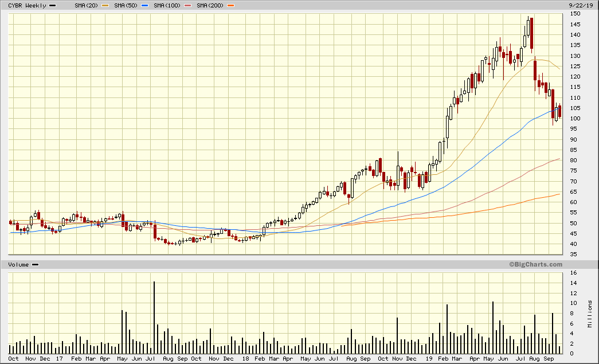Click the 18 year label on time axis
The width and height of the screenshot is (599, 364).
point(245,359)
